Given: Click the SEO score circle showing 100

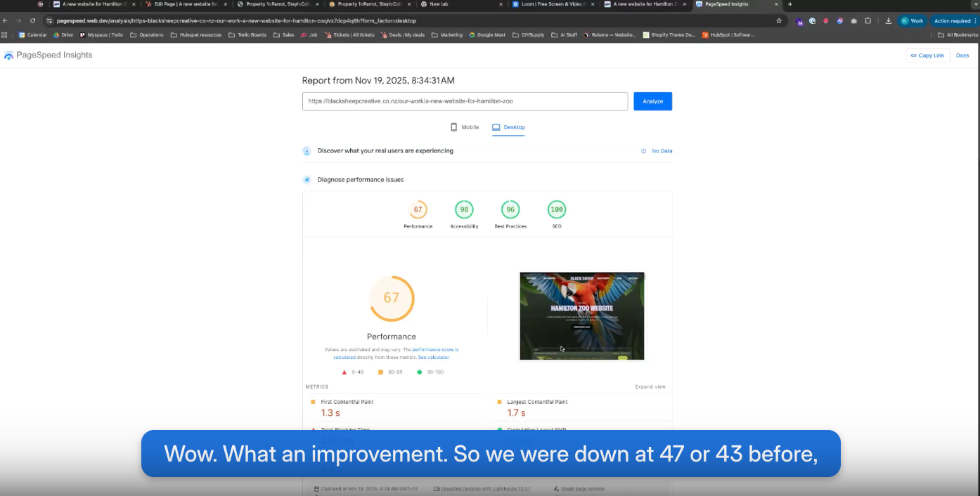Looking at the screenshot, I should click(557, 209).
